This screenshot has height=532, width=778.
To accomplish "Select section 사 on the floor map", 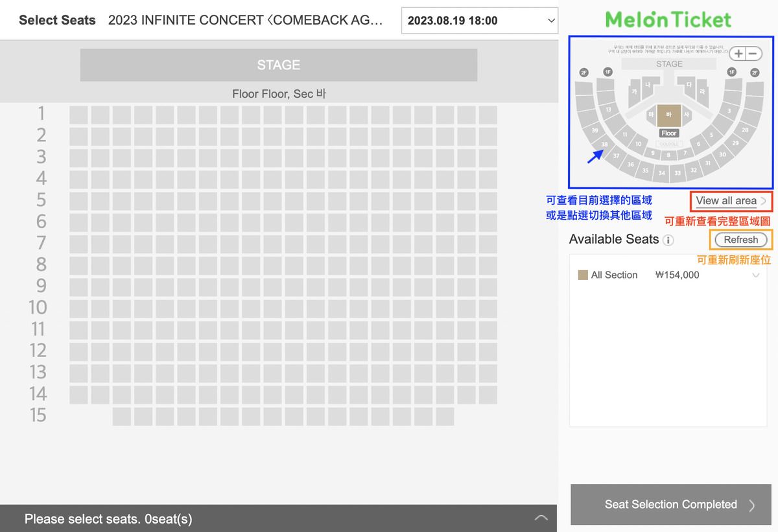I will click(687, 114).
